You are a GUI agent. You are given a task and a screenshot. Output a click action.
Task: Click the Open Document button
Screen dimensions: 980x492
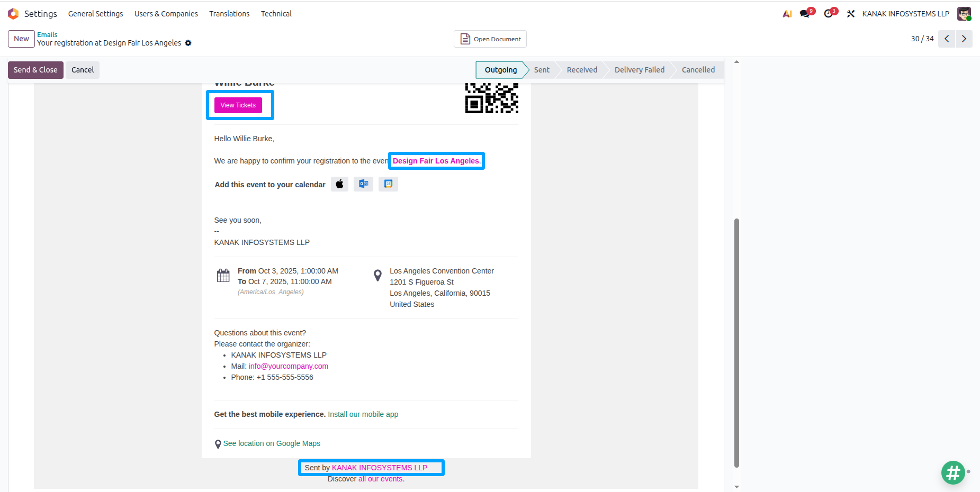coord(490,39)
